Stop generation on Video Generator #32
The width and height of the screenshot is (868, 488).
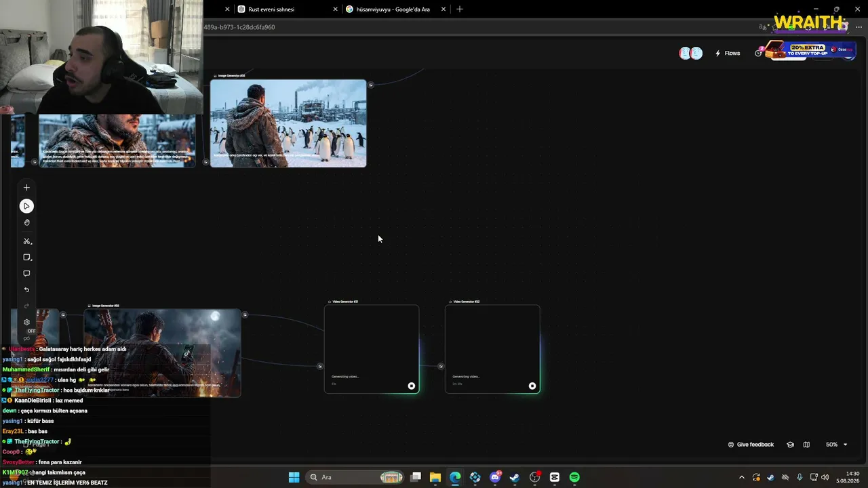tap(532, 386)
